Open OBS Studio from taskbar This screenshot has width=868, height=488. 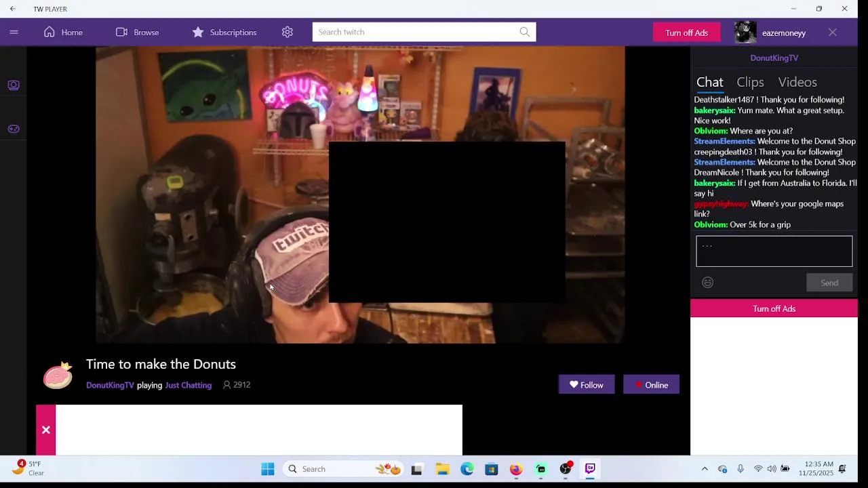[x=566, y=469]
